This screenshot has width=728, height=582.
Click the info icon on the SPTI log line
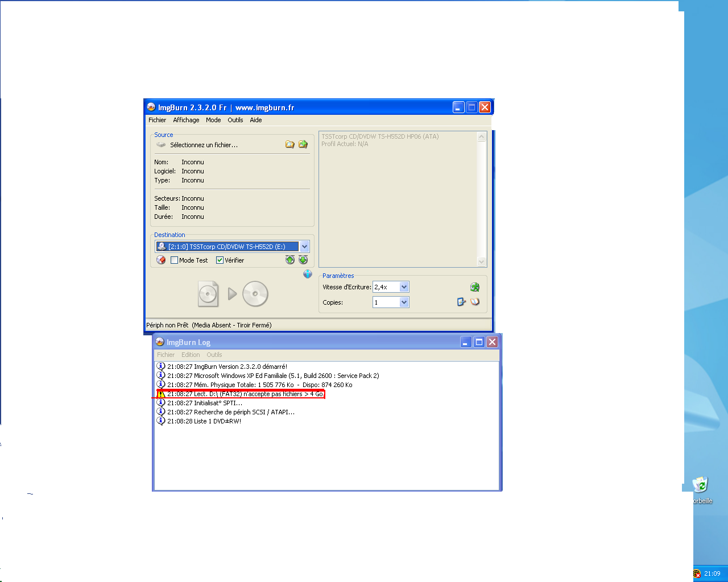(x=161, y=402)
